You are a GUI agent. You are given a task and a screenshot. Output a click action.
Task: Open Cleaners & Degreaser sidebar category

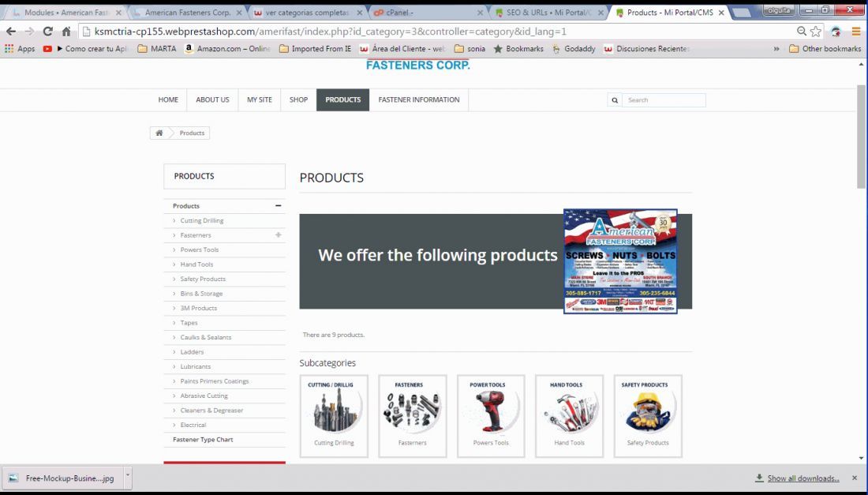point(211,411)
